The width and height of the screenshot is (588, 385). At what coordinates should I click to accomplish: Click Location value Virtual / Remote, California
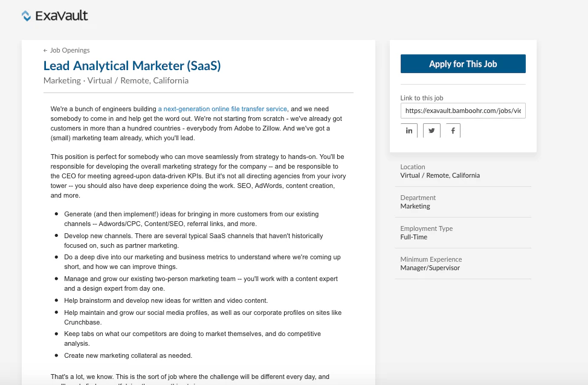440,175
